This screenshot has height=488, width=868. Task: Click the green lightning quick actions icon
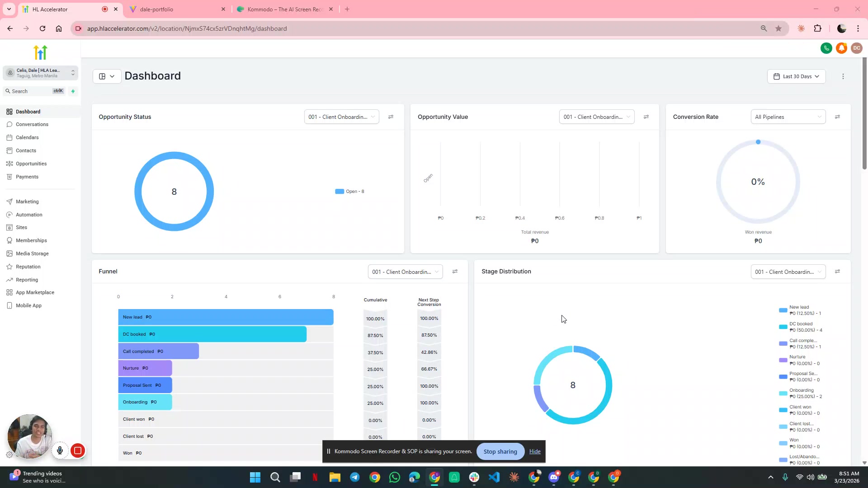(73, 91)
